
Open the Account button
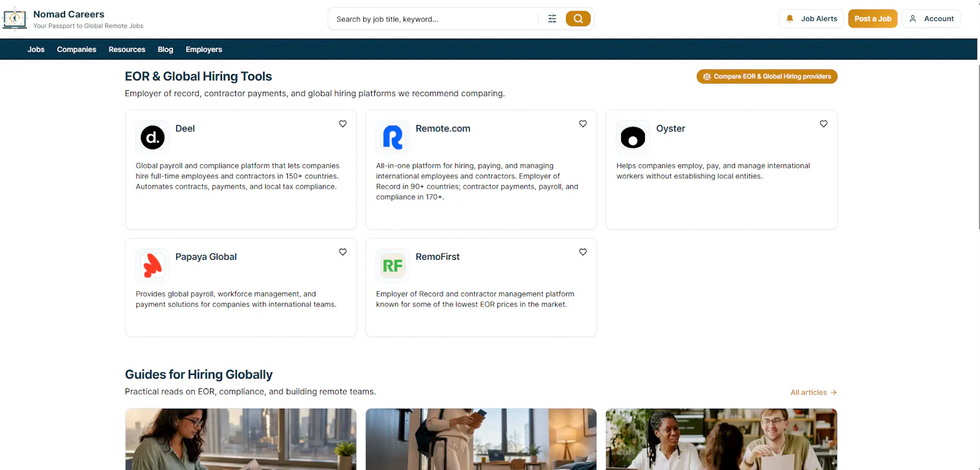pyautogui.click(x=931, y=19)
